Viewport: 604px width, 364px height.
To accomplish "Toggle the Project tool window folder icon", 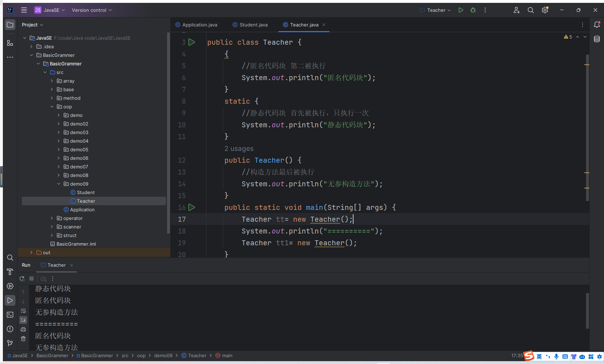I will 10,25.
